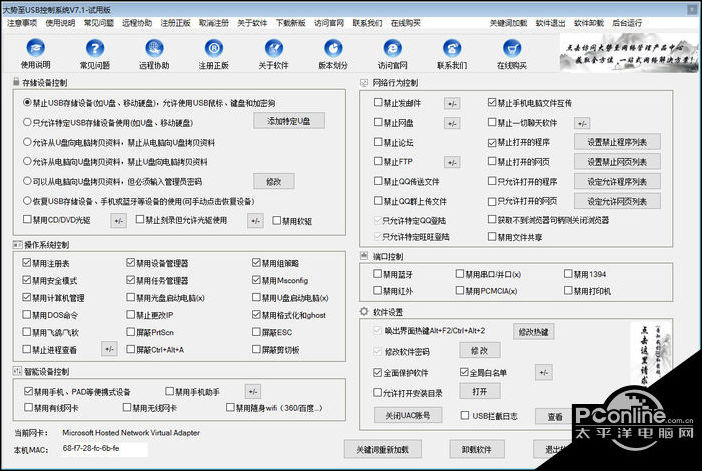
Task: Click +/- button next to 禁止一切聊天软件
Action: click(x=582, y=124)
